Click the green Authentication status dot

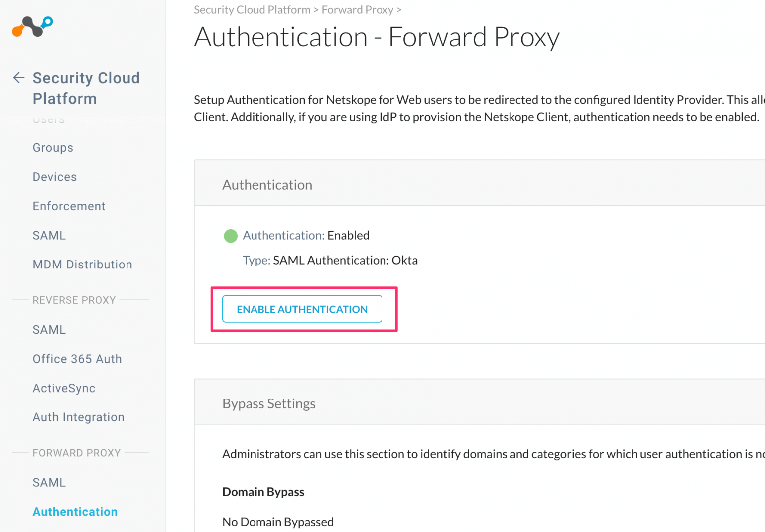coord(231,236)
